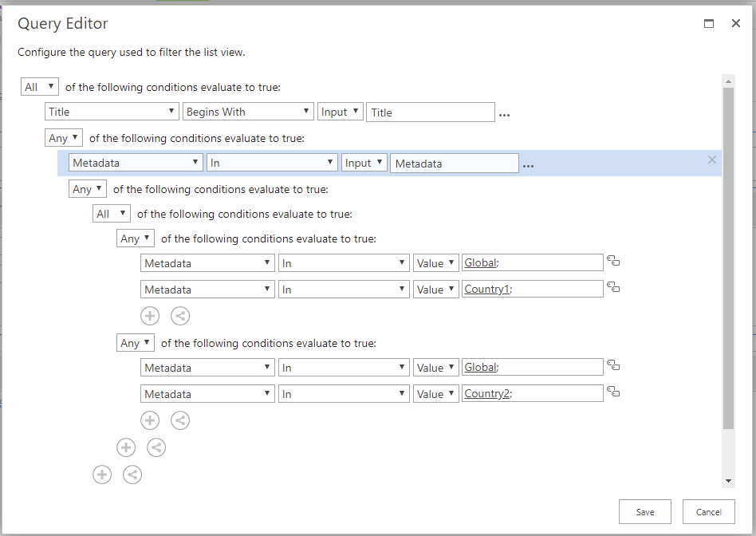This screenshot has width=756, height=536.
Task: Remove the highlighted Metadata condition row
Action: [x=712, y=160]
